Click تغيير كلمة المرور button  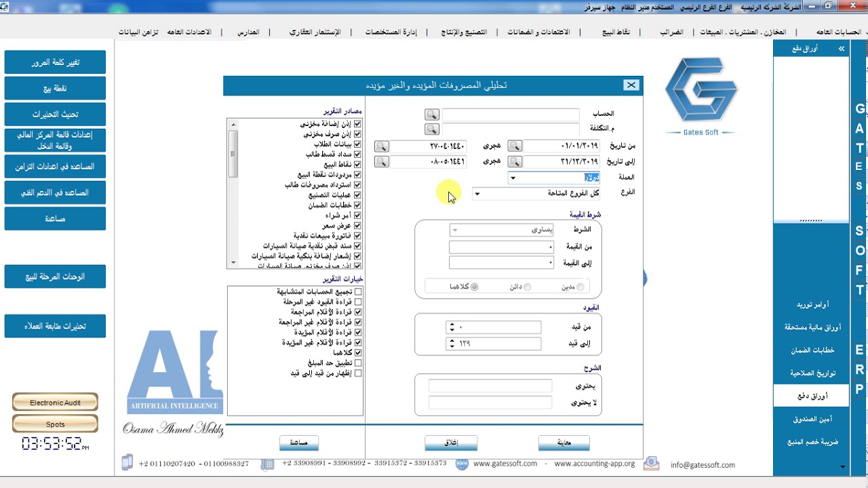click(x=55, y=62)
